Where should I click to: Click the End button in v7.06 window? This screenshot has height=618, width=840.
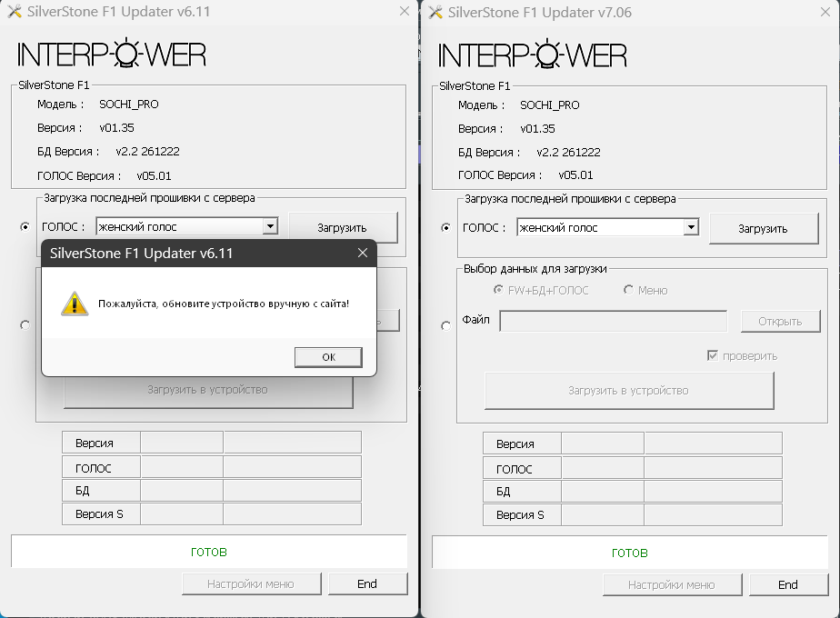[x=788, y=584]
